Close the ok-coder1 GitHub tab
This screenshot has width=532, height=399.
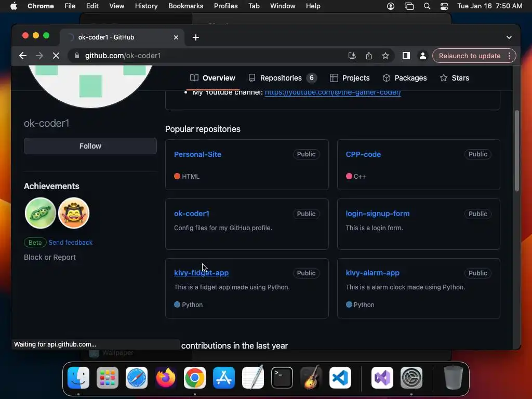point(176,37)
